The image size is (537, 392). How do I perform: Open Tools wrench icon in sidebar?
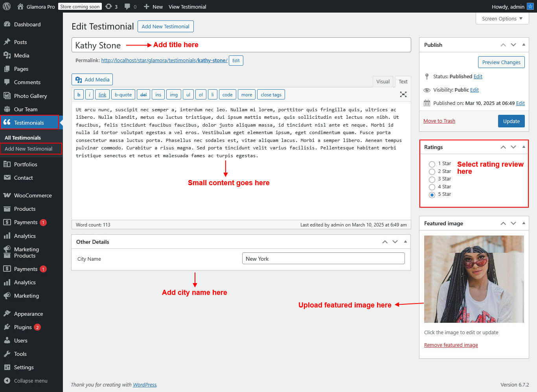click(x=7, y=353)
